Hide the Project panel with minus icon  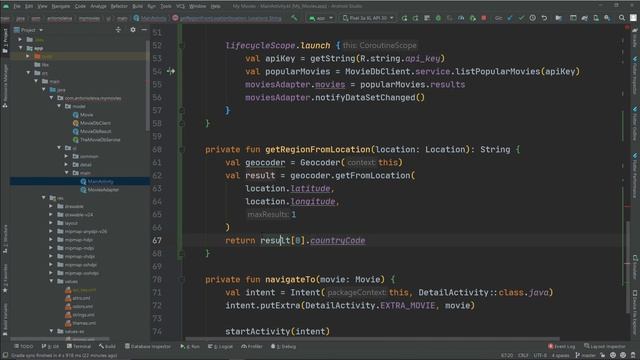144,30
